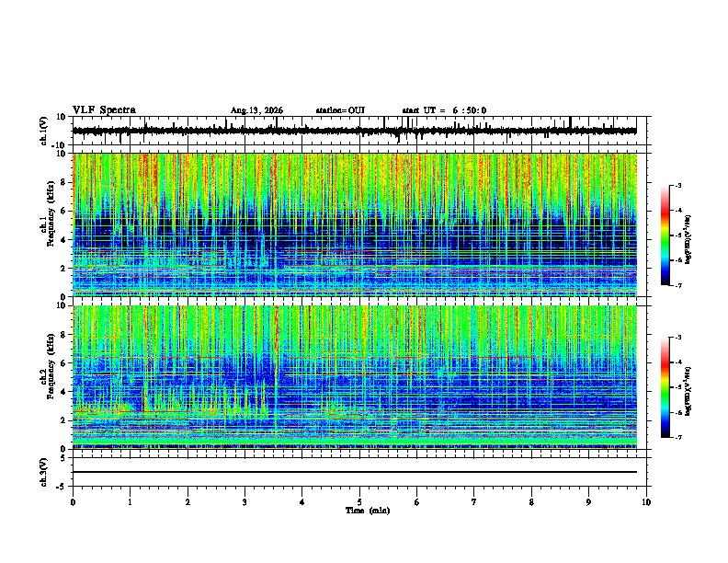Click the date text "Aug.13, 2026"
This screenshot has height=563, width=728.
tap(256, 110)
